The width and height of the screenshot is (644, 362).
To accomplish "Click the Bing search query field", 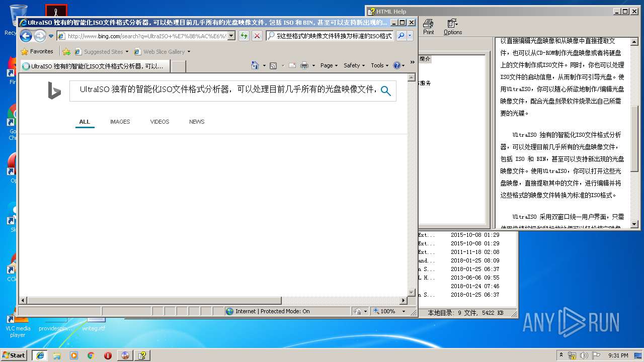I will click(227, 90).
